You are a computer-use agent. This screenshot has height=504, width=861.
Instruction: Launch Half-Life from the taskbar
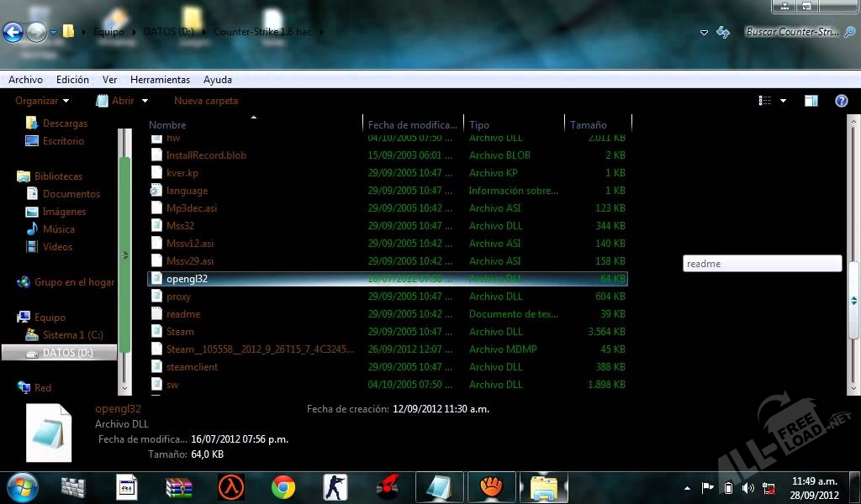(x=231, y=487)
